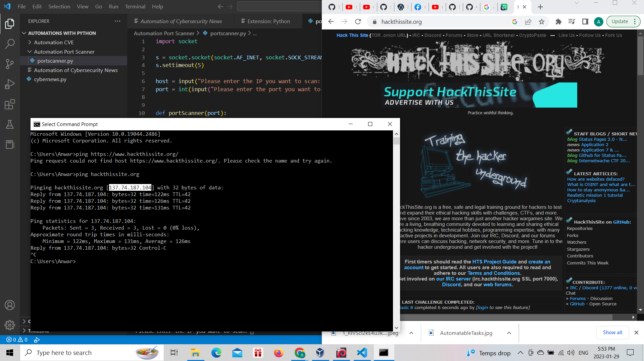Click the Command Prompt scrollbar down arrow
Image resolution: width=644 pixels, height=361 pixels.
click(x=396, y=328)
